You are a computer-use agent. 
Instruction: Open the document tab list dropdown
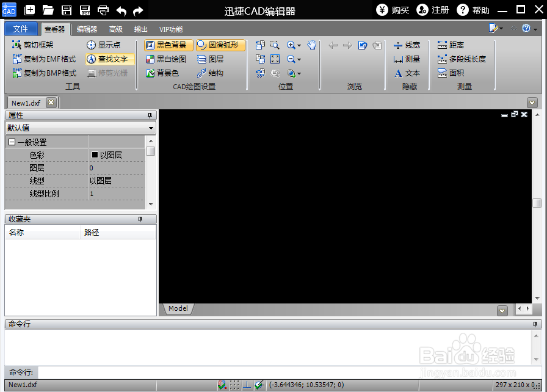click(532, 103)
